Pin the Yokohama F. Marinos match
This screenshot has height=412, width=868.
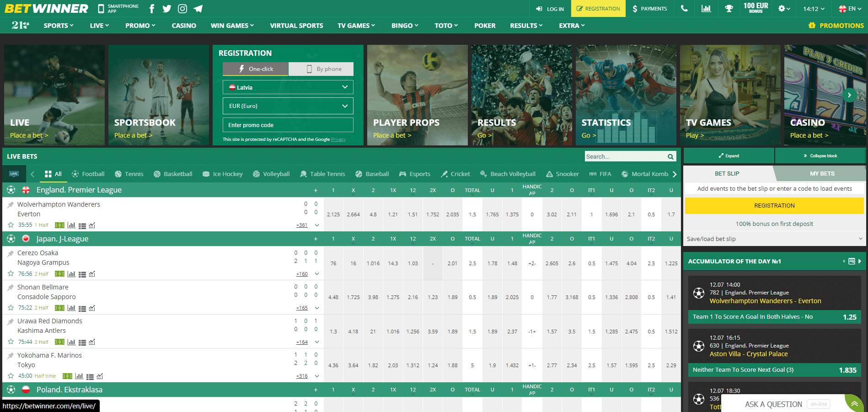tap(11, 356)
